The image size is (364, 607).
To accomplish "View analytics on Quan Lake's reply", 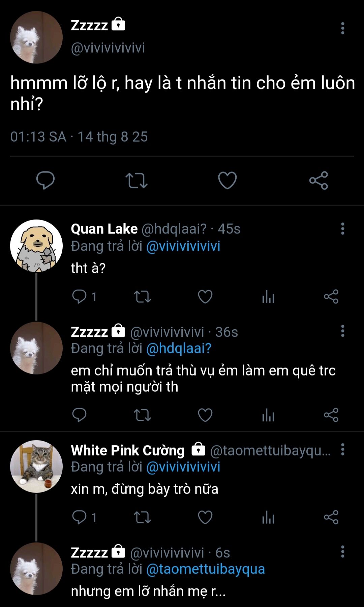I will [268, 297].
